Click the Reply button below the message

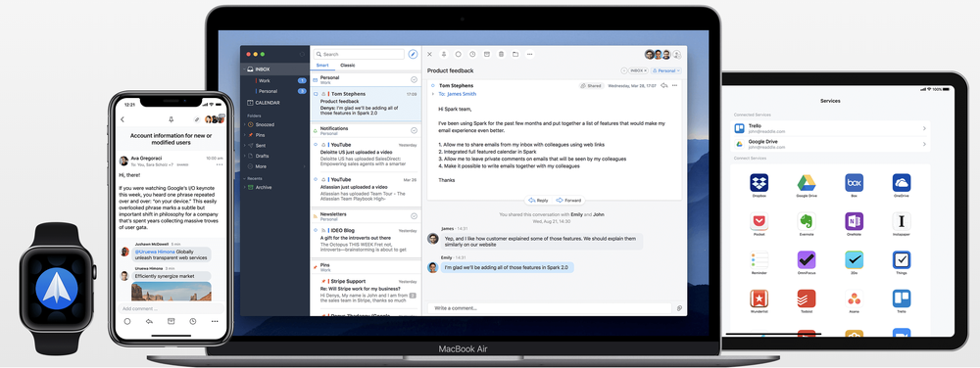(x=538, y=201)
